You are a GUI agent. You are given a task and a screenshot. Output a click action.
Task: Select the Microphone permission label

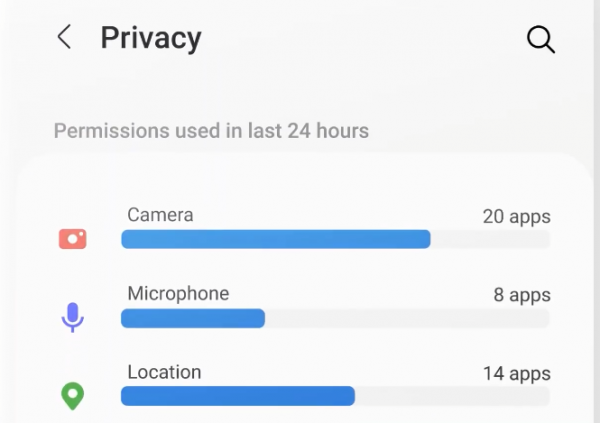pyautogui.click(x=178, y=294)
